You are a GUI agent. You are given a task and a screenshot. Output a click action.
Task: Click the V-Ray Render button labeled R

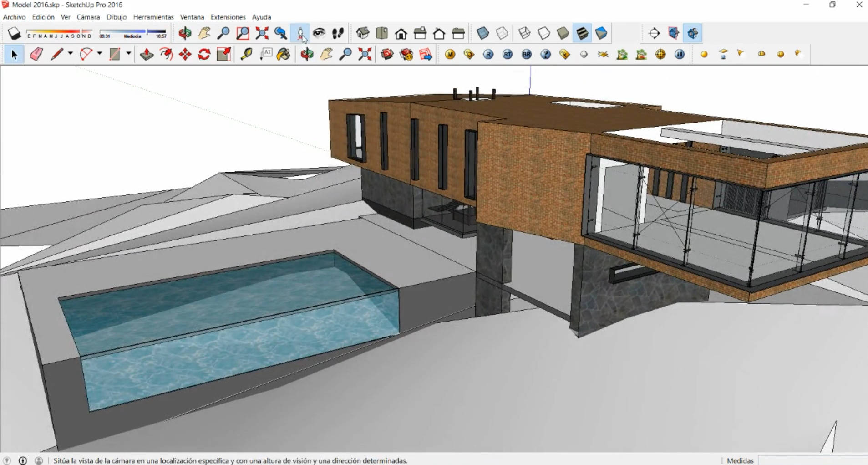click(488, 54)
